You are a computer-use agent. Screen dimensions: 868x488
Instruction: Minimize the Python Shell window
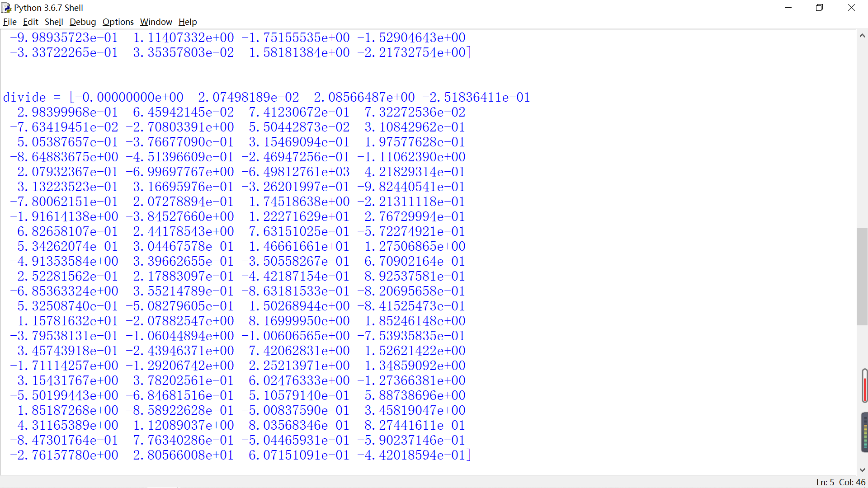[x=788, y=8]
